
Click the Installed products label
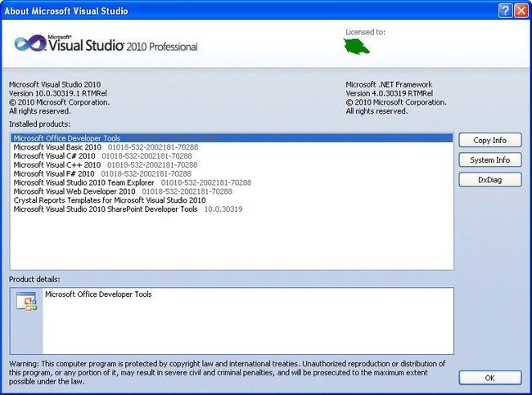tap(40, 124)
